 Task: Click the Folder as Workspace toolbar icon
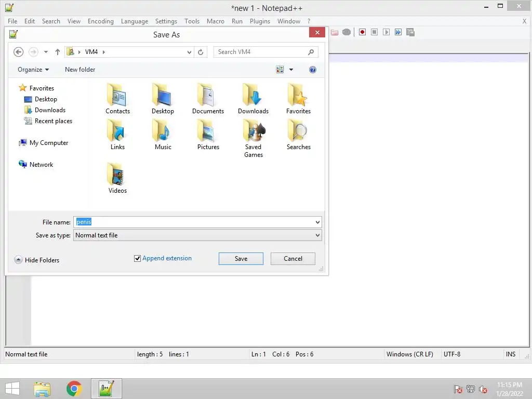[335, 32]
